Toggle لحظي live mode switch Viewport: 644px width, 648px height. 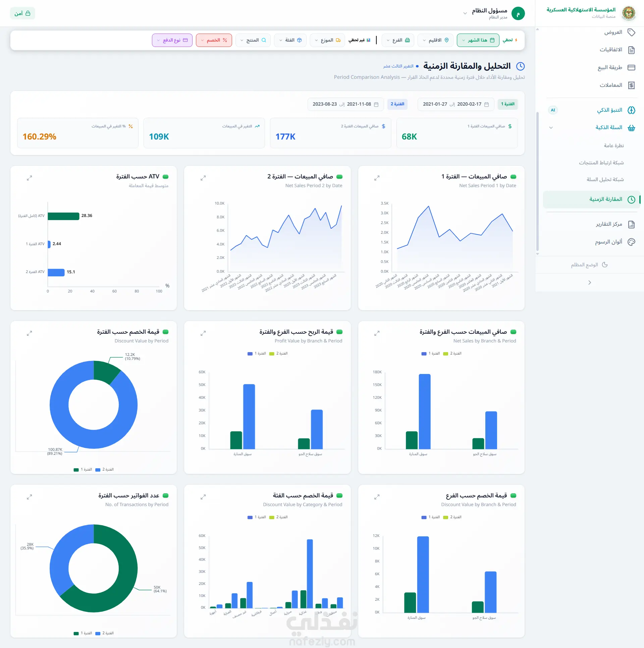pyautogui.click(x=510, y=40)
